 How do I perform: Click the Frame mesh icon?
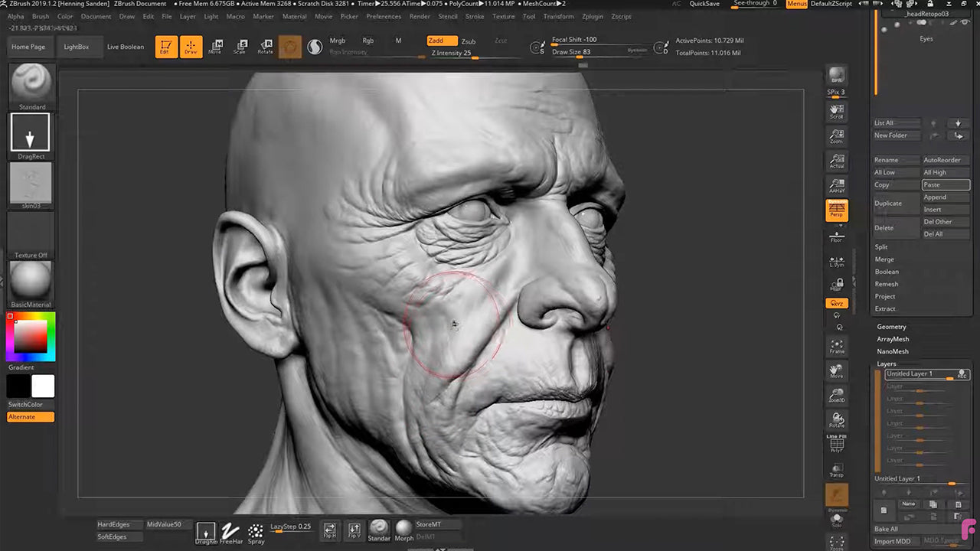click(x=836, y=347)
